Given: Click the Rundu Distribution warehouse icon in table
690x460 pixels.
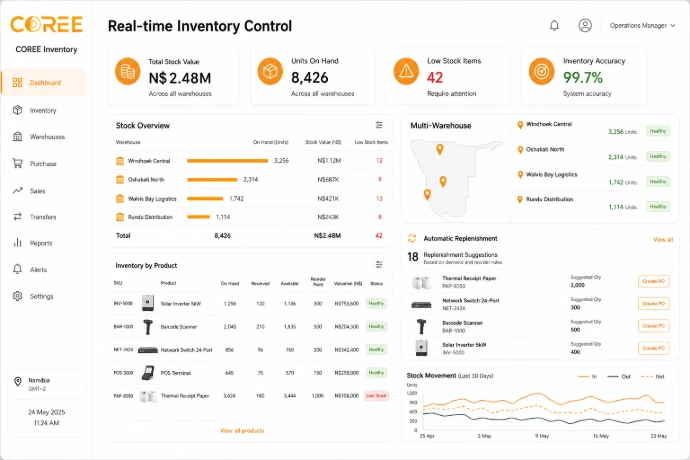Looking at the screenshot, I should point(120,217).
